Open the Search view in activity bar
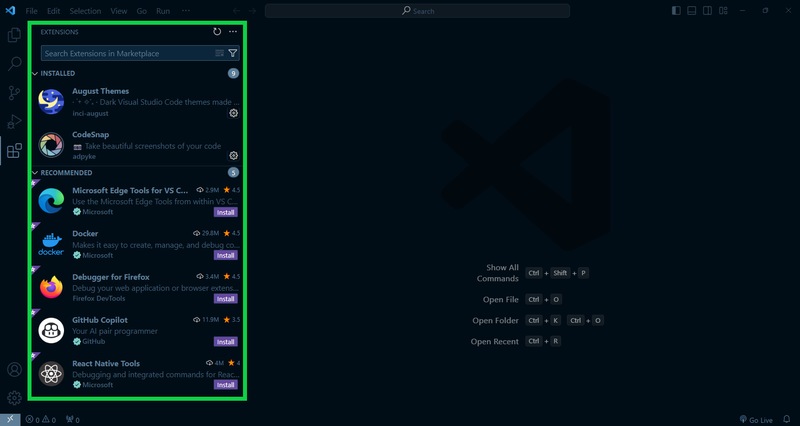 point(14,64)
